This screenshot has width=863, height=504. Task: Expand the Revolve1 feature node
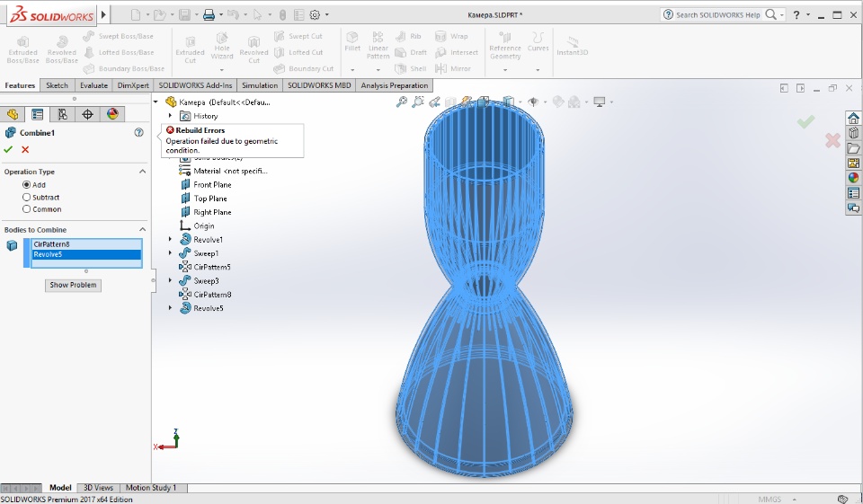[170, 239]
